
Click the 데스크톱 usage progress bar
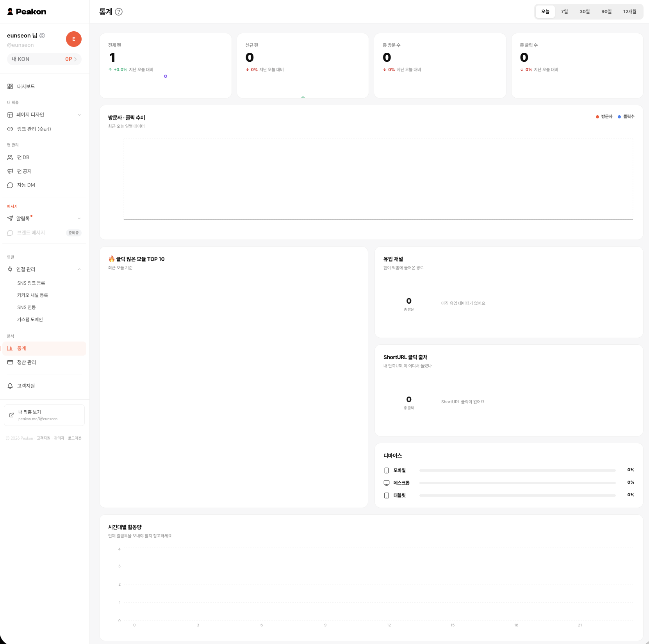point(517,483)
